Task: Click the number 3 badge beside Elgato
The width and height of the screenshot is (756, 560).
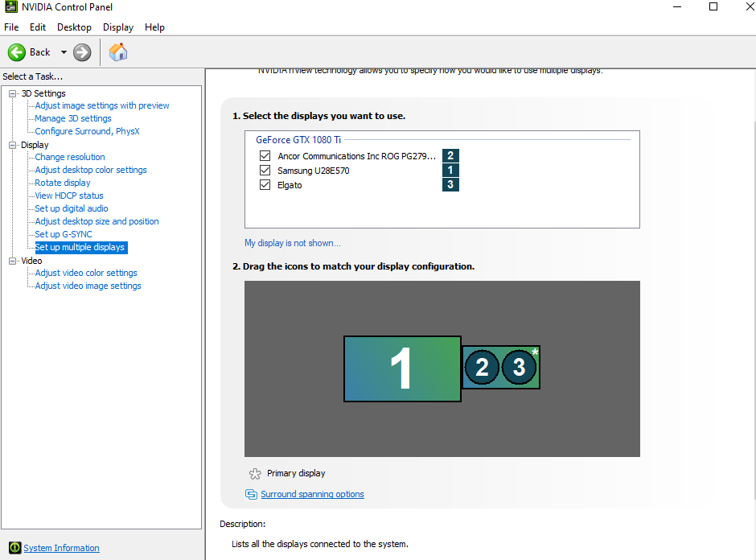Action: click(x=450, y=184)
